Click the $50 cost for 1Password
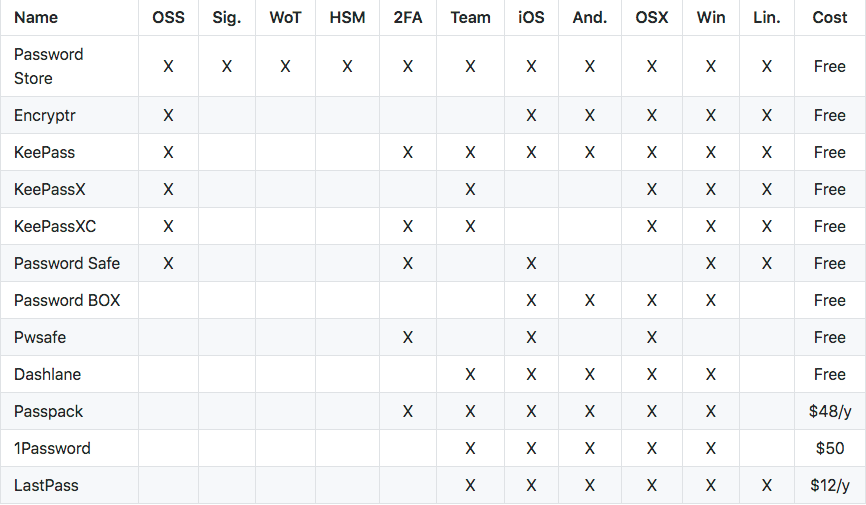The height and width of the screenshot is (505, 866). click(x=830, y=449)
